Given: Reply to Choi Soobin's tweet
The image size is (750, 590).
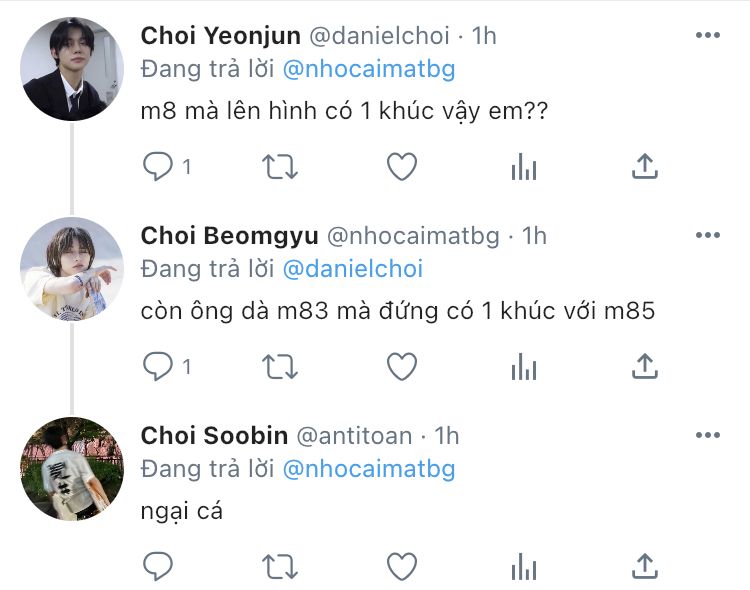Looking at the screenshot, I should pyautogui.click(x=158, y=567).
